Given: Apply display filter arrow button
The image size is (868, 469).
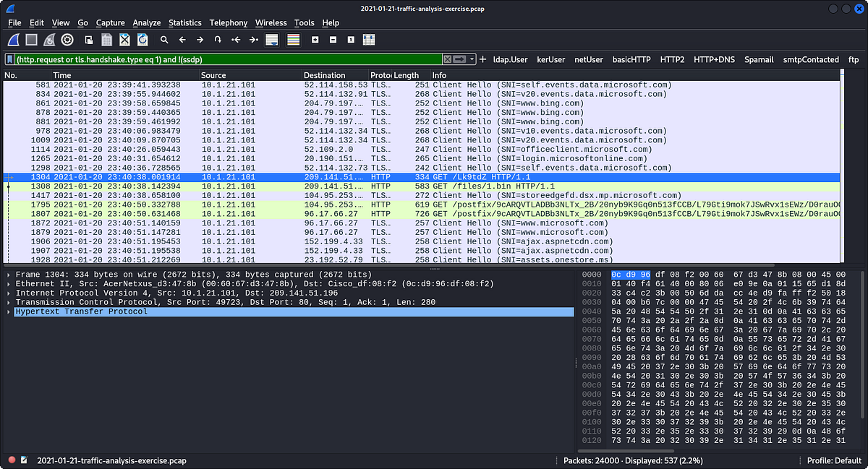Looking at the screenshot, I should pos(460,59).
